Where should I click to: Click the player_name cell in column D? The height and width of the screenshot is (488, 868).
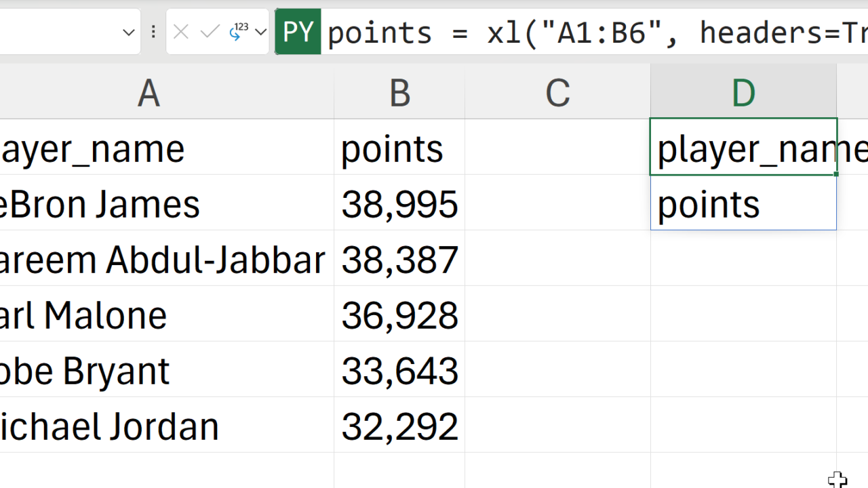tap(743, 148)
